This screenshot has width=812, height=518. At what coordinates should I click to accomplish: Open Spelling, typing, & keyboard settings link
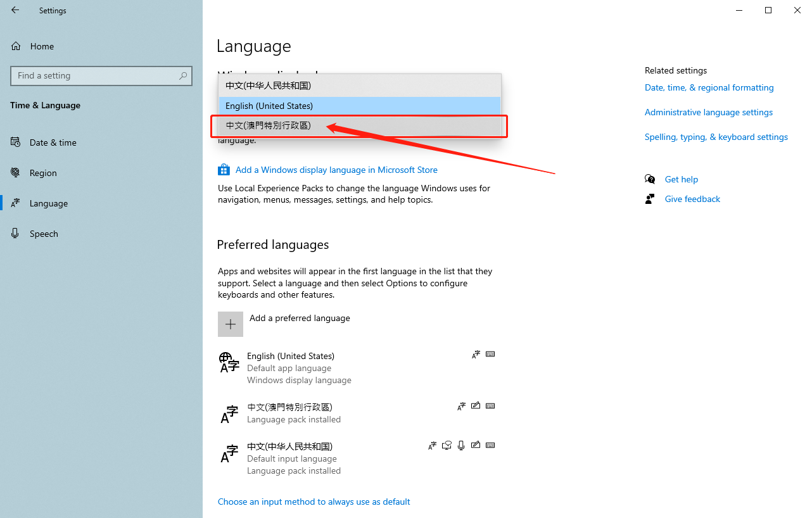point(716,137)
